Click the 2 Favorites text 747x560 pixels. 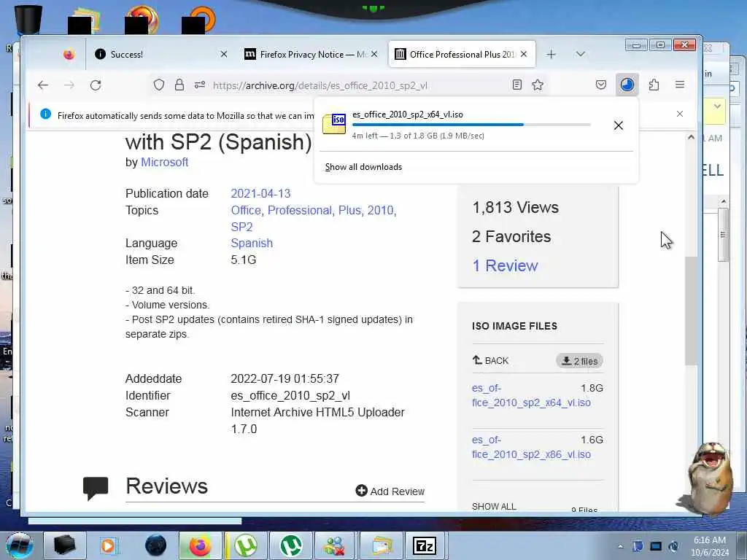(511, 236)
